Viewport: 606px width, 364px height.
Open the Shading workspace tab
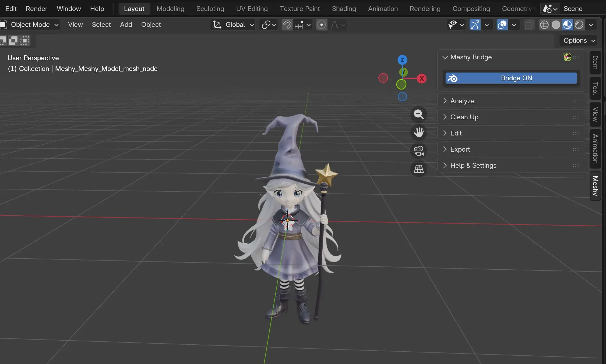click(x=344, y=9)
